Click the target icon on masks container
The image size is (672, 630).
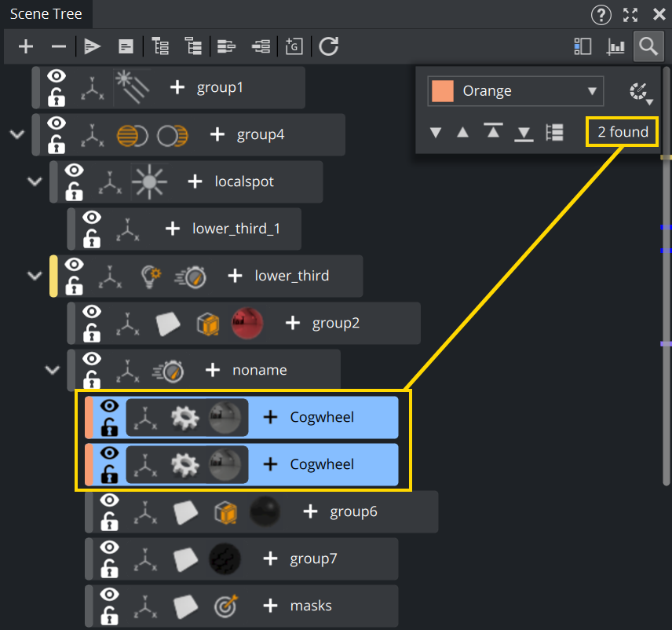tap(226, 606)
